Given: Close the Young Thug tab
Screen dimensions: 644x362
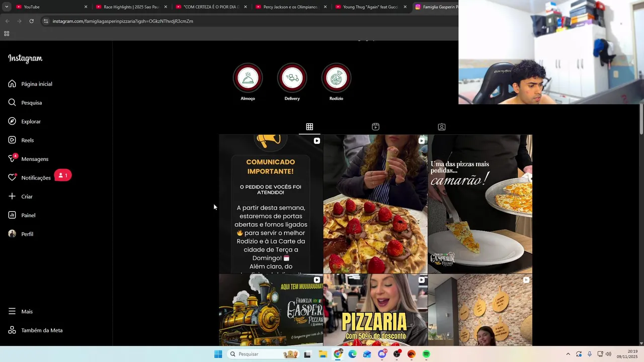Looking at the screenshot, I should pos(405,7).
